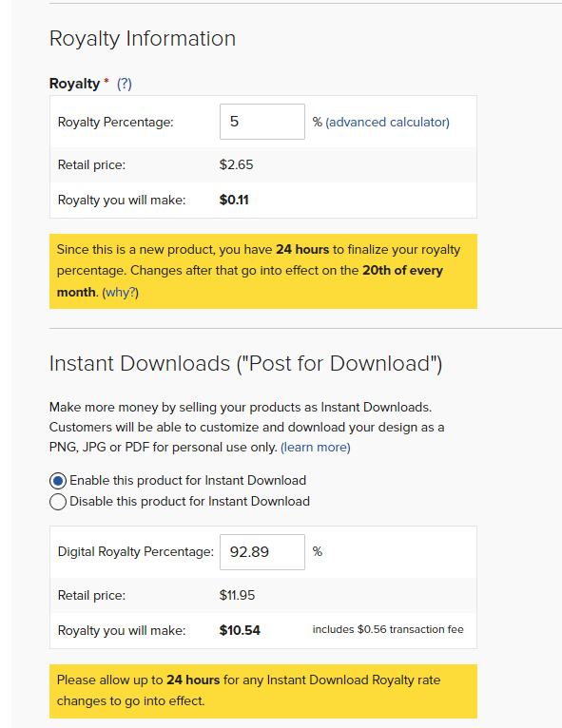Click the Royalty Information heading
Screen dimensions: 562x728
click(x=142, y=39)
